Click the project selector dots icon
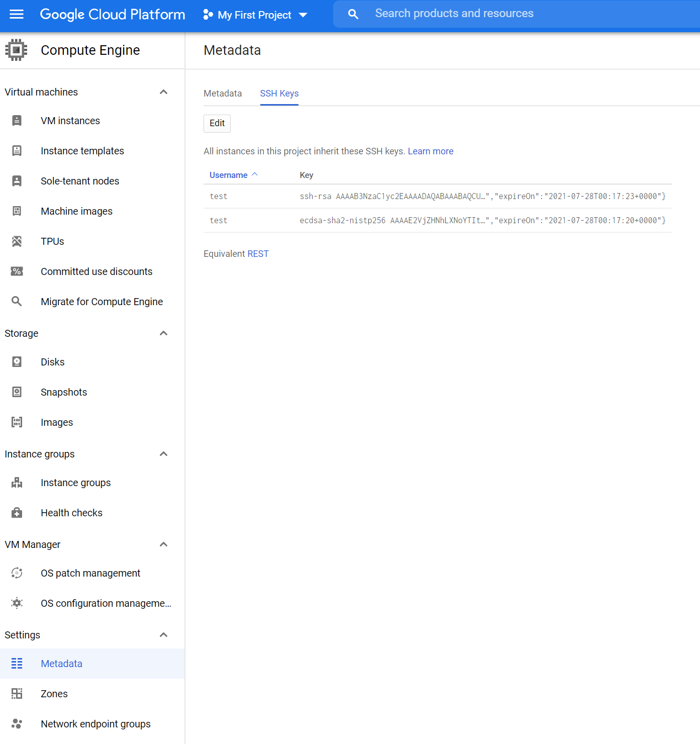Screen dimensions: 700x744 tap(208, 15)
